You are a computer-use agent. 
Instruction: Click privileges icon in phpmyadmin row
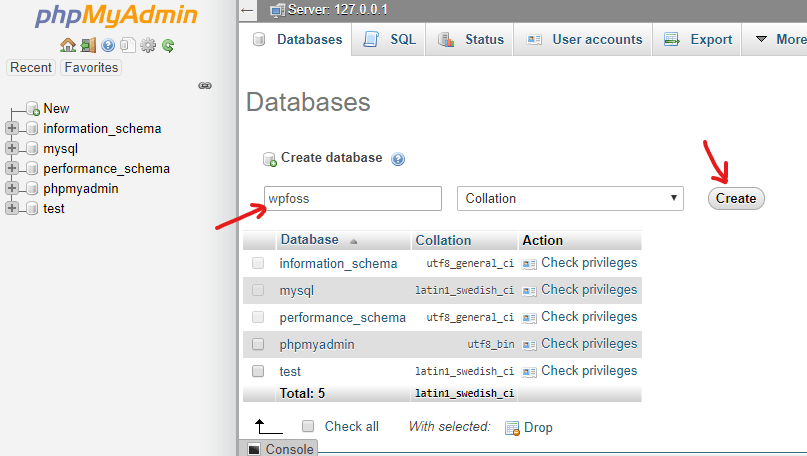(x=529, y=344)
